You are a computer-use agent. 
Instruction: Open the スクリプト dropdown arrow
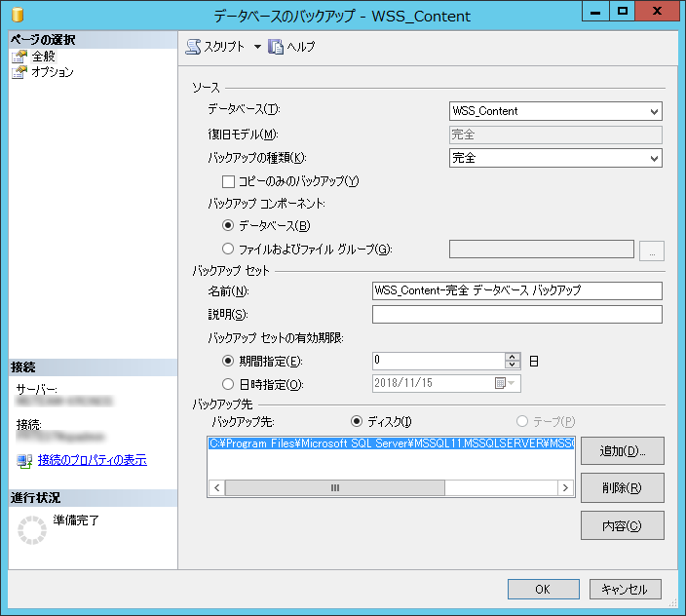click(257, 47)
